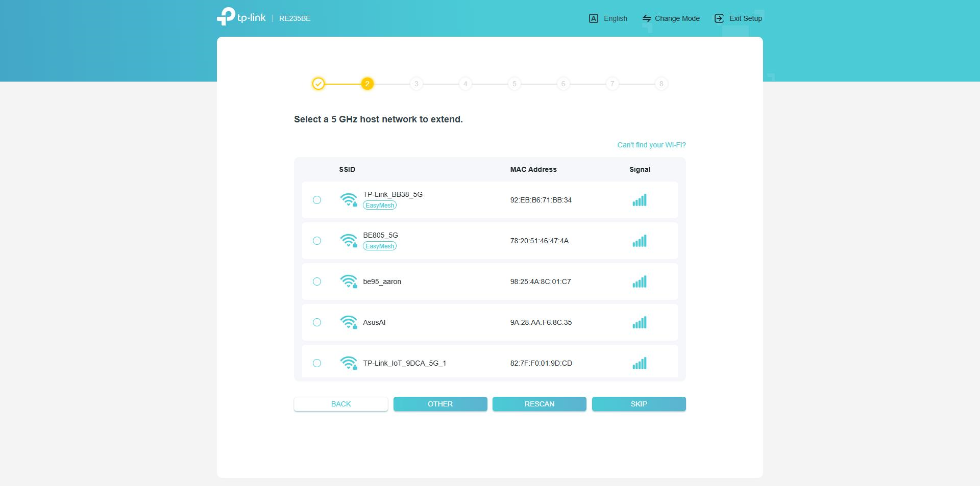Click the RE235BE model label
The image size is (980, 486).
295,18
